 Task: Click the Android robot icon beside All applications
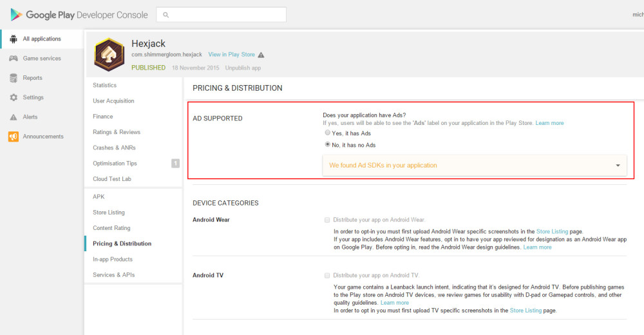pos(14,39)
